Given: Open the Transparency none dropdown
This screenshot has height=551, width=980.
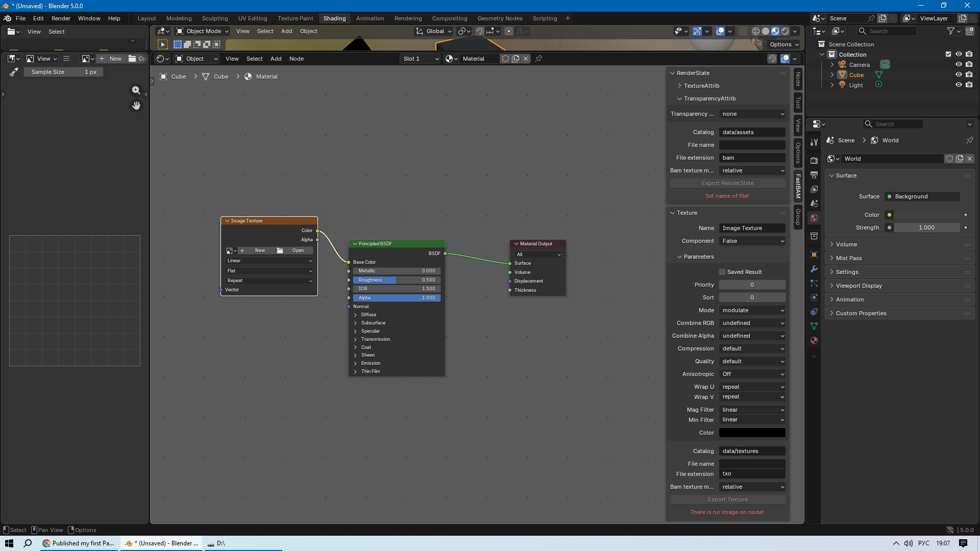Looking at the screenshot, I should tap(752, 114).
